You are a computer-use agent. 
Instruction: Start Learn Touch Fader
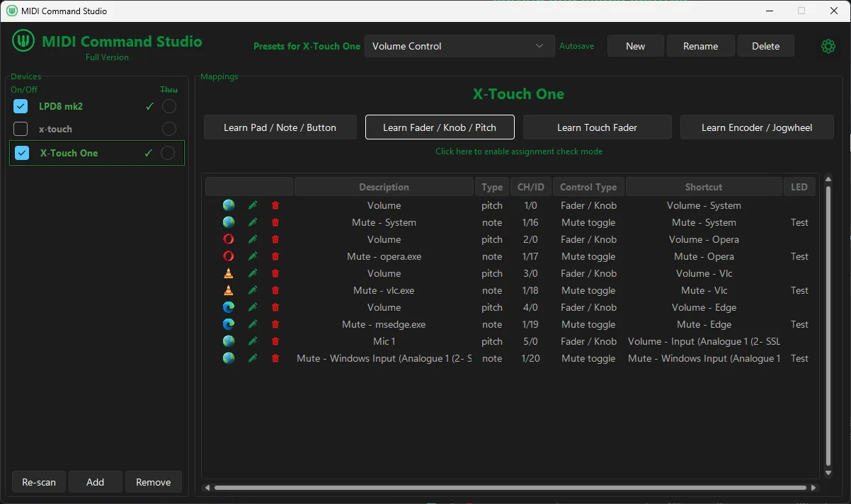[x=597, y=127]
